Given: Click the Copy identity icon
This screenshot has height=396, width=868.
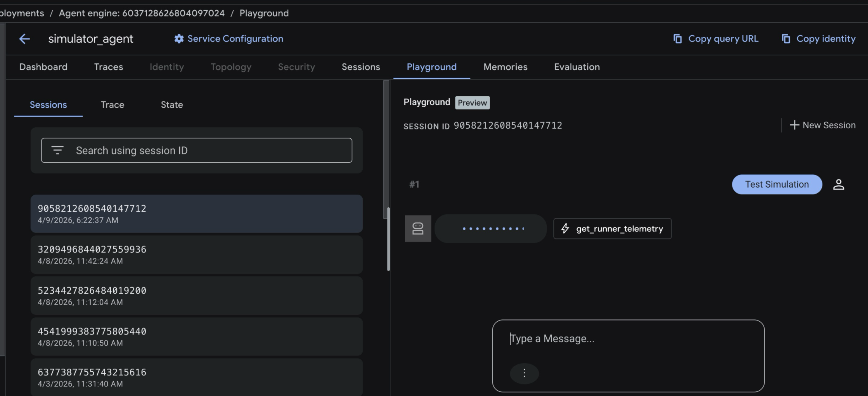Looking at the screenshot, I should tap(786, 39).
